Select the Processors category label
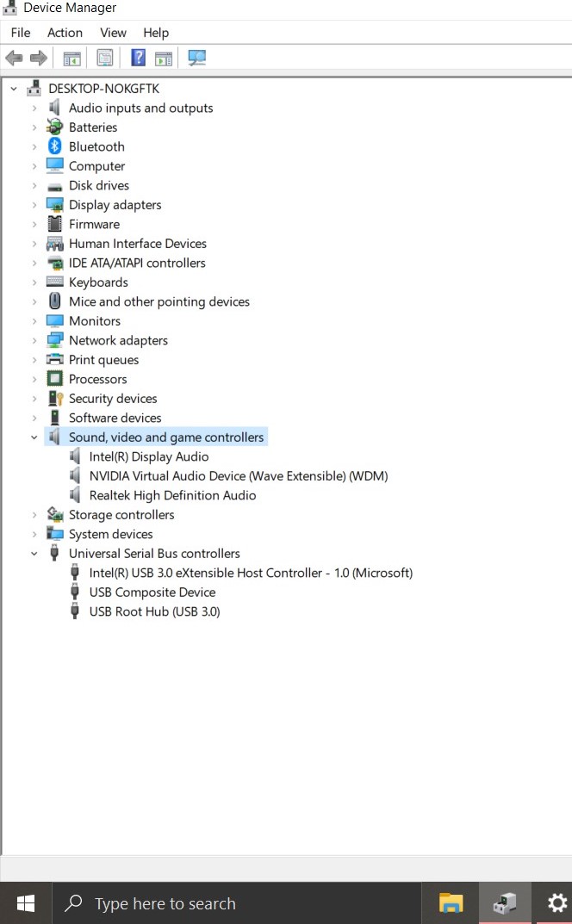This screenshot has width=572, height=924. tap(98, 379)
